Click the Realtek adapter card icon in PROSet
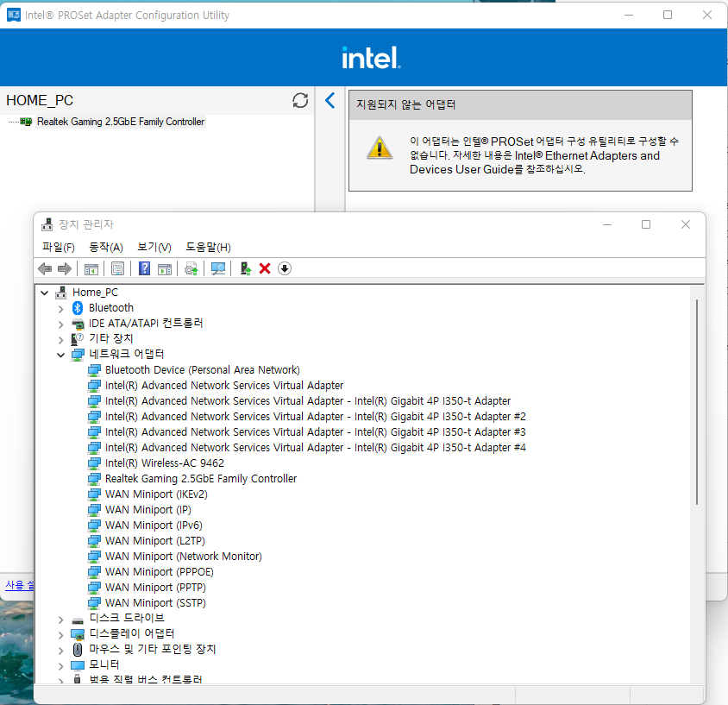Viewport: 728px width, 705px height. 26,122
